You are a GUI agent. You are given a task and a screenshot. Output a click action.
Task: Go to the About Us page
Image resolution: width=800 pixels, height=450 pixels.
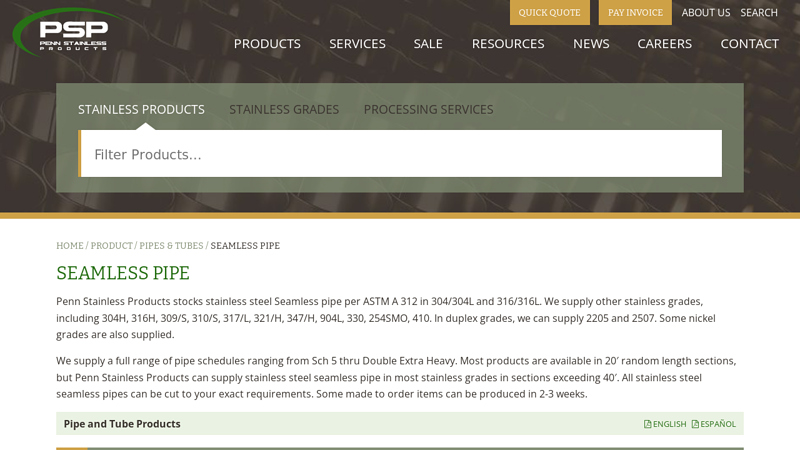[x=706, y=13]
